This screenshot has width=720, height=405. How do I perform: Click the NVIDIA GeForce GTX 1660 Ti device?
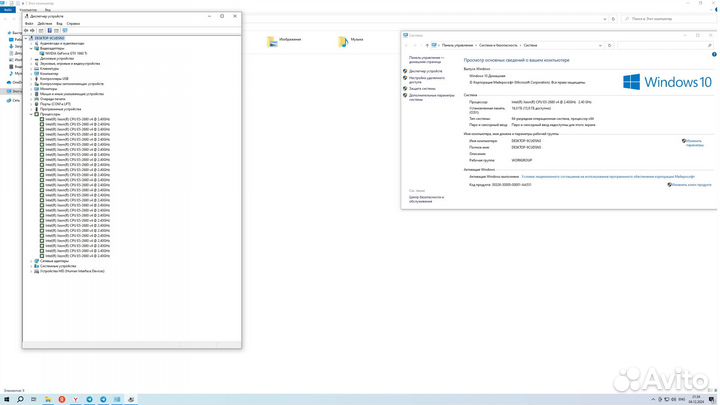(x=66, y=54)
